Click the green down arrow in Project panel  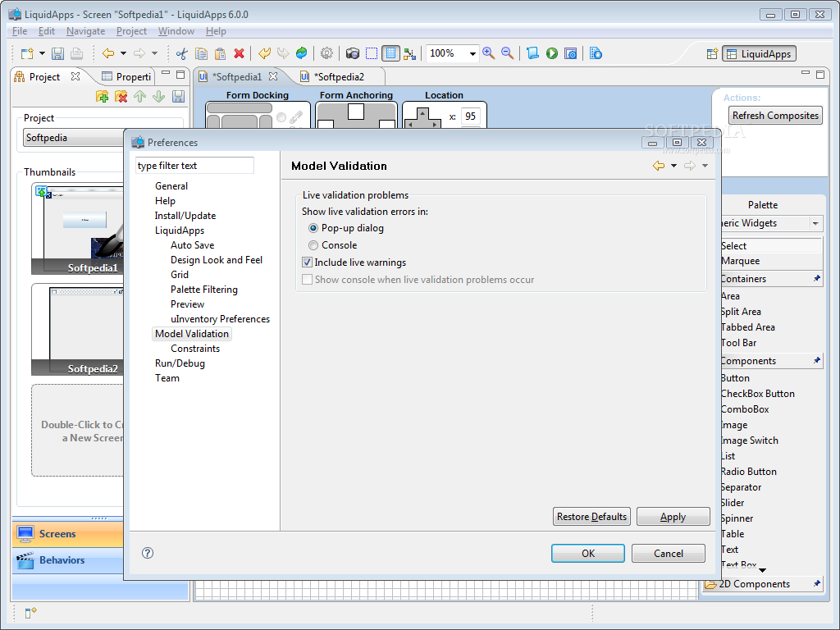tap(158, 97)
